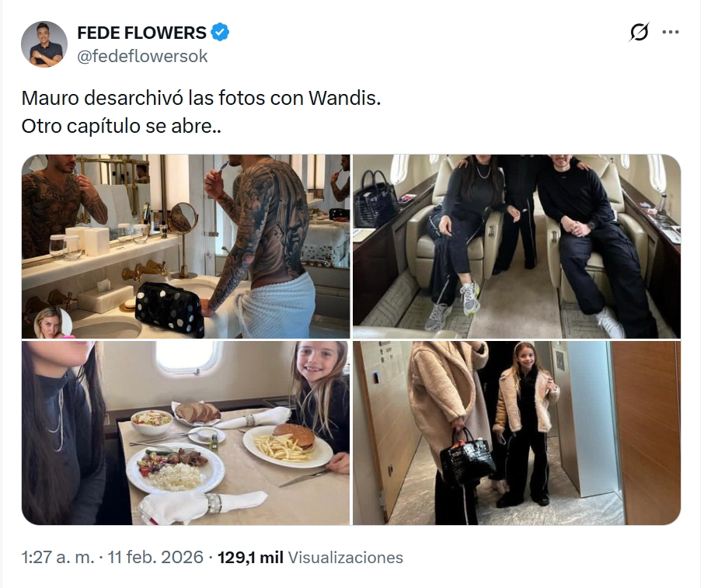Click the 'Otro capítulo se abre' text line
Image resolution: width=711 pixels, height=588 pixels.
tap(121, 126)
